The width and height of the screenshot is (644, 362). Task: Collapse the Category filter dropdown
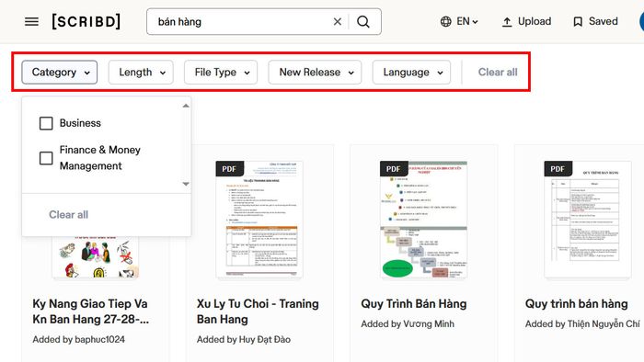pos(60,73)
